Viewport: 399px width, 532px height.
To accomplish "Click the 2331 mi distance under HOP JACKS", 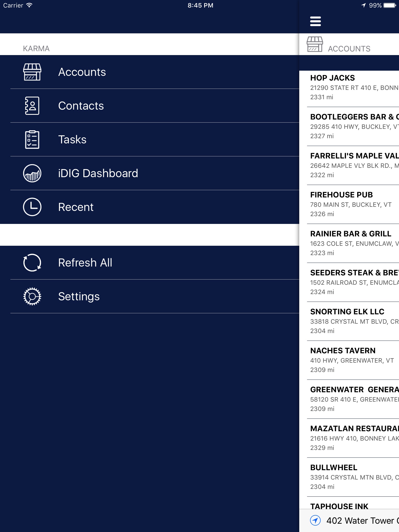I will [322, 97].
